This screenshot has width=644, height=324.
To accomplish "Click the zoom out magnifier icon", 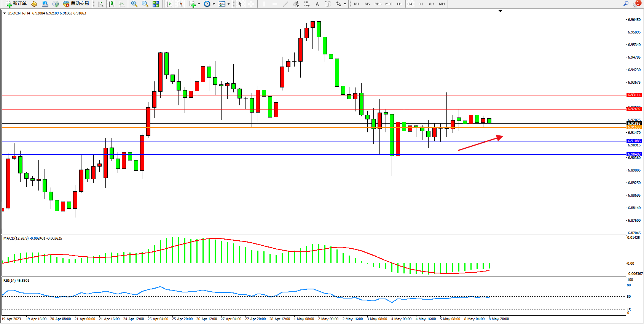I will coord(145,4).
